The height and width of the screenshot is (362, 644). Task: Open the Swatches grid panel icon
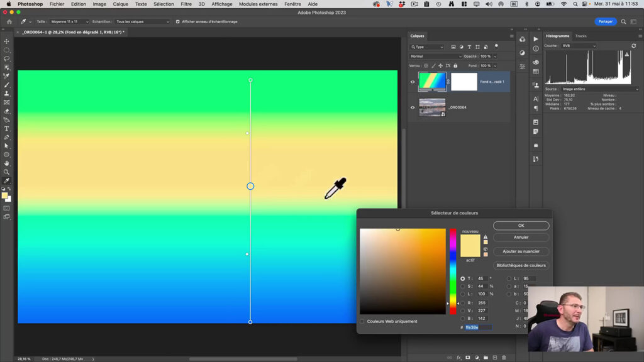(x=536, y=72)
